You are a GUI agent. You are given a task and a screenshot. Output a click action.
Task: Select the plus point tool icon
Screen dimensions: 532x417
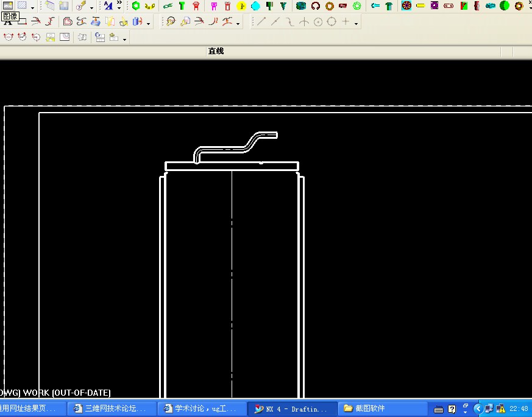pos(346,21)
